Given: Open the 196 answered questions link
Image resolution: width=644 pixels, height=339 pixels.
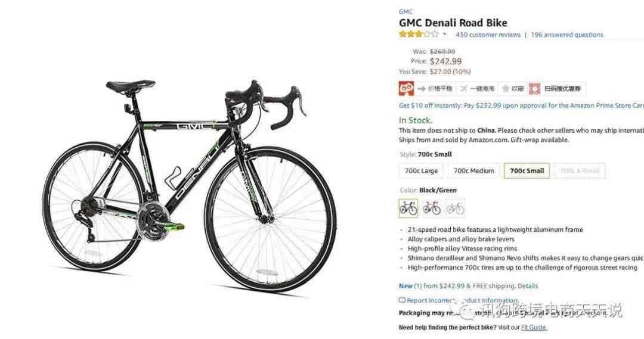Looking at the screenshot, I should coord(567,35).
